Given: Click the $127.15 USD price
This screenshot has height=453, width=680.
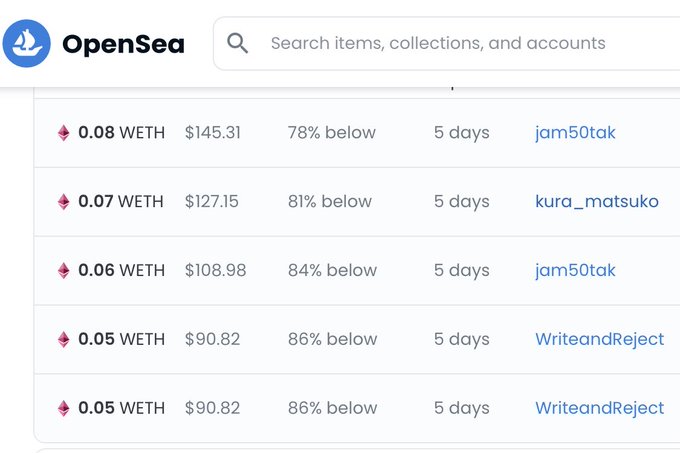Looking at the screenshot, I should click(211, 201).
